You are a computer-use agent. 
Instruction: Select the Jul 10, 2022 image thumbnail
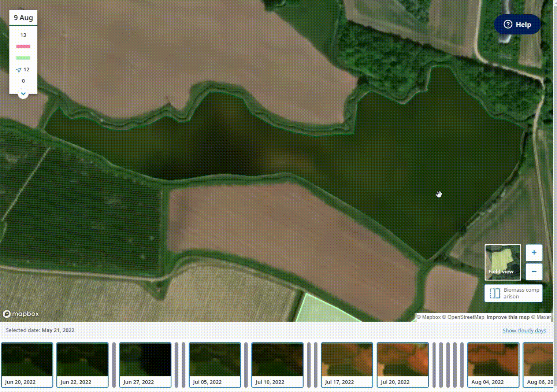(277, 365)
